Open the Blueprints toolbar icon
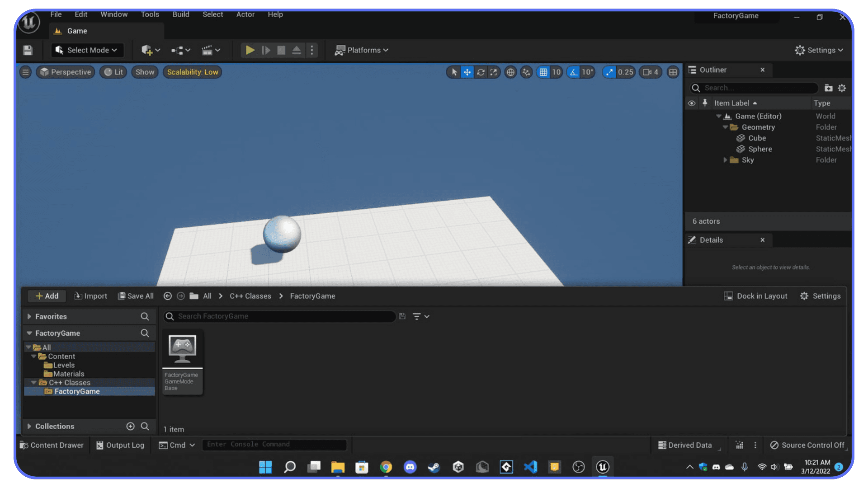This screenshot has height=488, width=868. click(179, 50)
